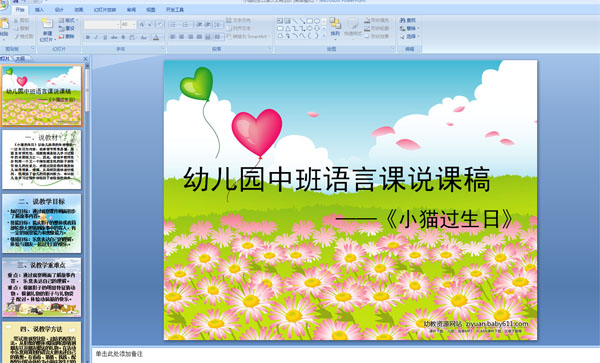Click the Paste (粘贴) clipboard icon
The height and width of the screenshot is (363, 600).
click(x=4, y=23)
